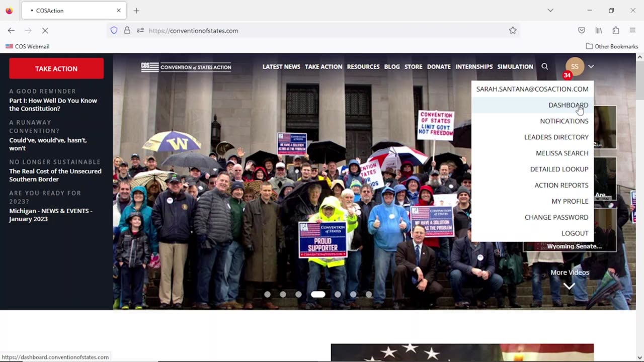This screenshot has height=362, width=644.
Task: Select the fifth carousel slide dot
Action: pyautogui.click(x=338, y=295)
